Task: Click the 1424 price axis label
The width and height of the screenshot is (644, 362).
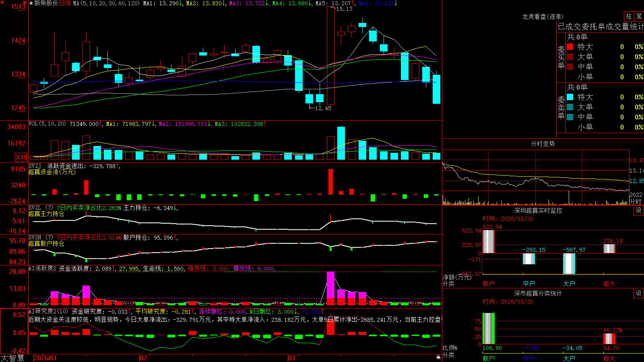Action: click(18, 40)
